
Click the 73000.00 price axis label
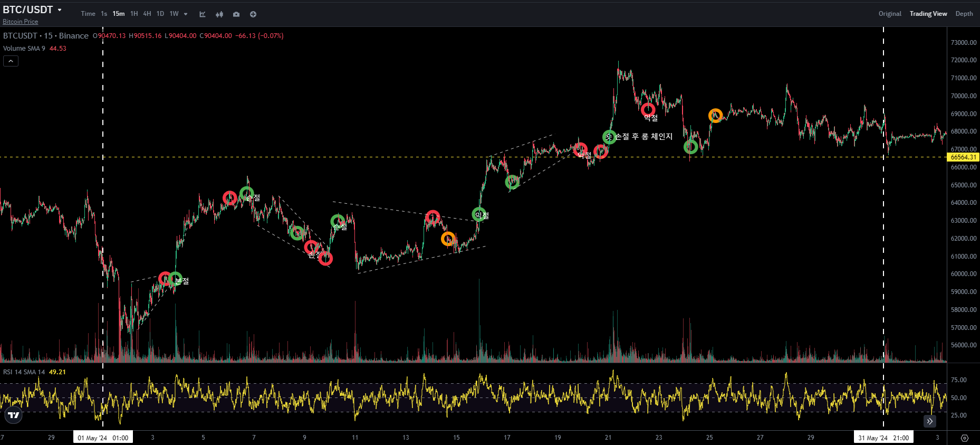click(964, 43)
